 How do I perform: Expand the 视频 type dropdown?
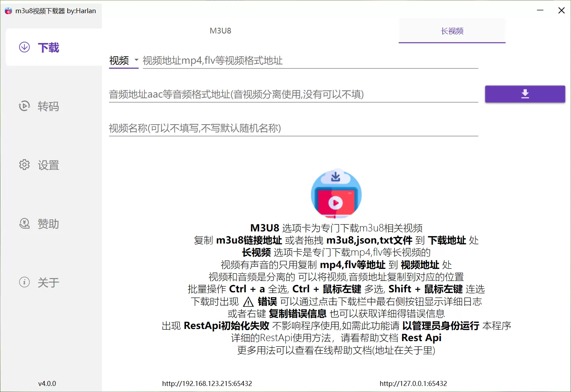[124, 61]
